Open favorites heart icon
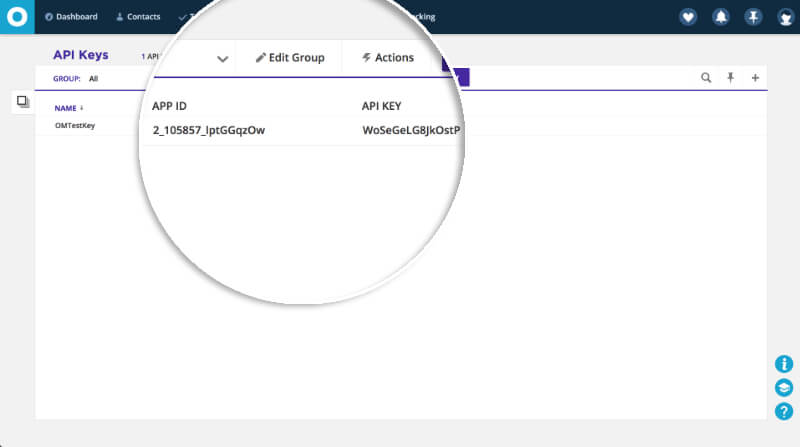800x447 pixels. pos(688,17)
